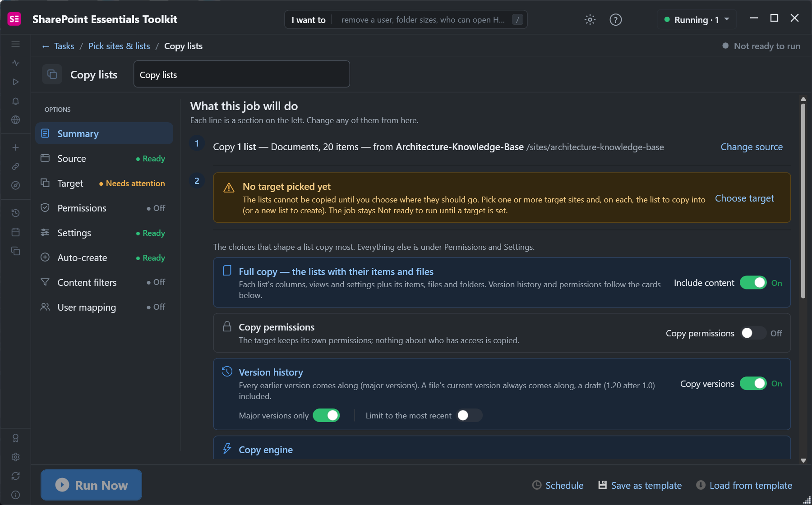
Task: Click the job name field reading Copy lists
Action: 242,74
